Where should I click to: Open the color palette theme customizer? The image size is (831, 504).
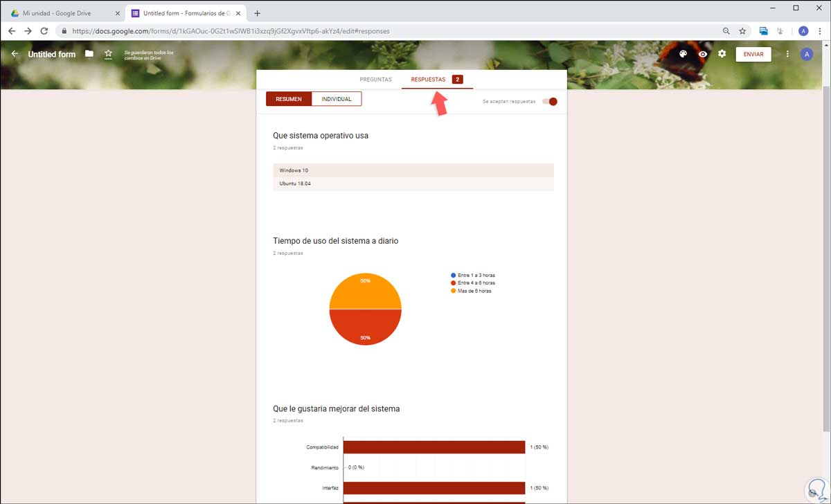click(683, 54)
